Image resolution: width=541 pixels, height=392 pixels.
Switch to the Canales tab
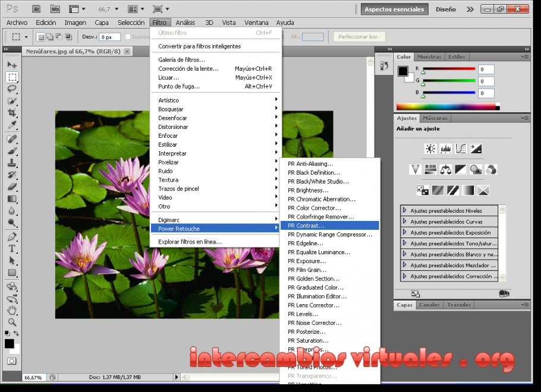(429, 305)
